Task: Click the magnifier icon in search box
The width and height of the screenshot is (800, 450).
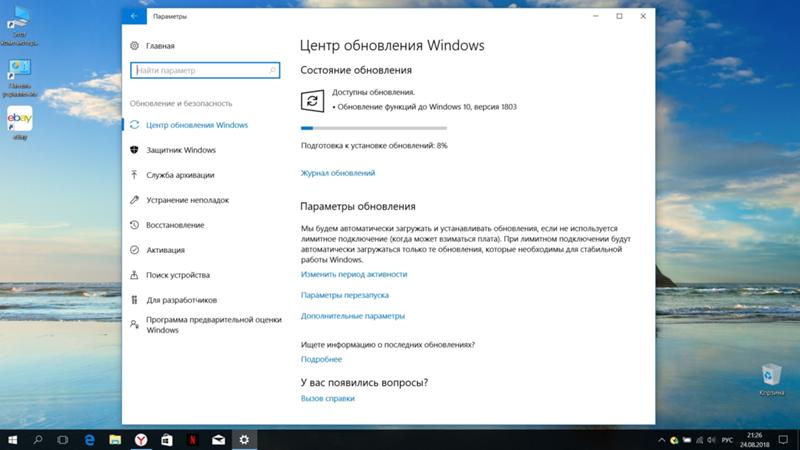Action: [x=272, y=70]
